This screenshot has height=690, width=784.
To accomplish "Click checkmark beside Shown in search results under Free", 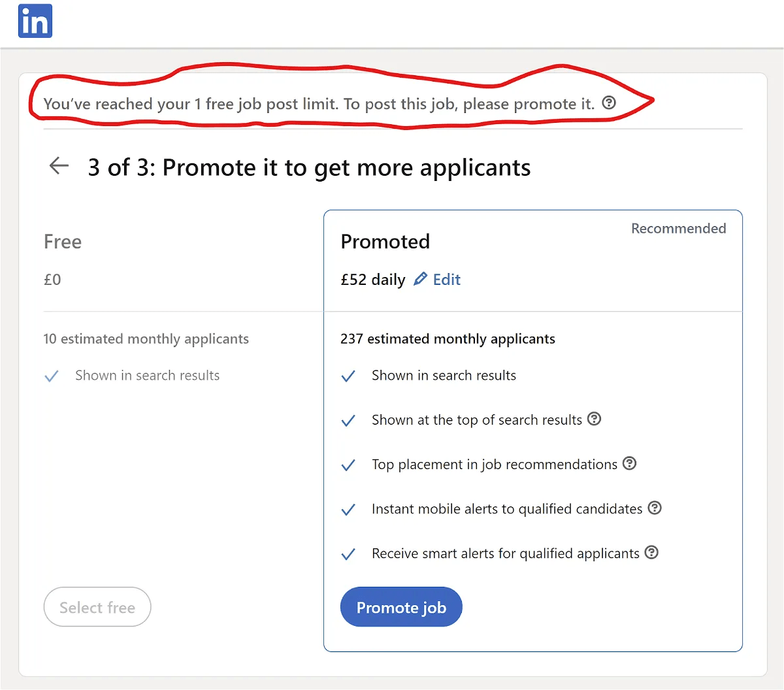I will [x=52, y=376].
